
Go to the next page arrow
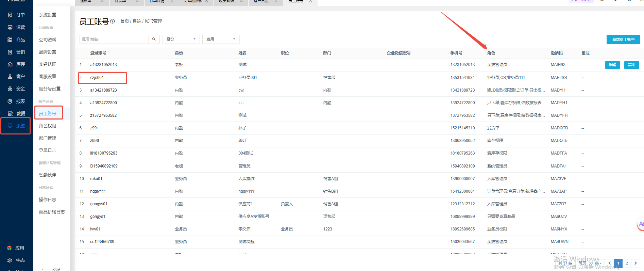click(x=635, y=263)
